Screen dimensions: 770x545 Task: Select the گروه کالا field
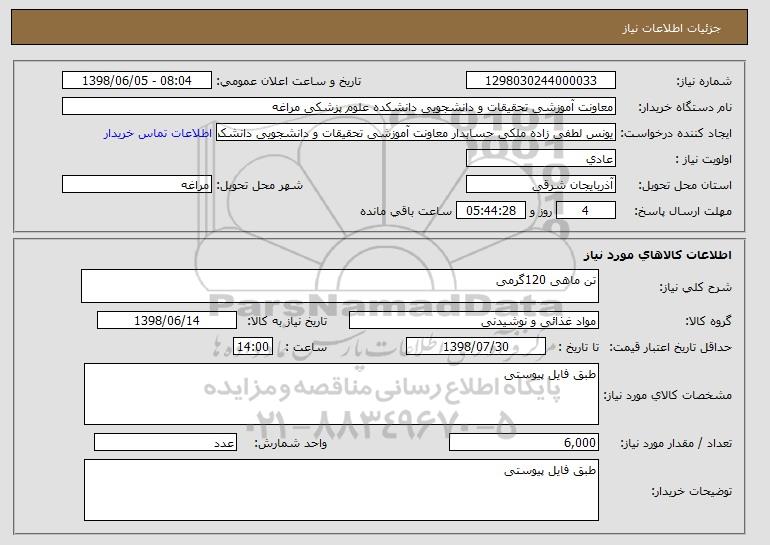[474, 321]
